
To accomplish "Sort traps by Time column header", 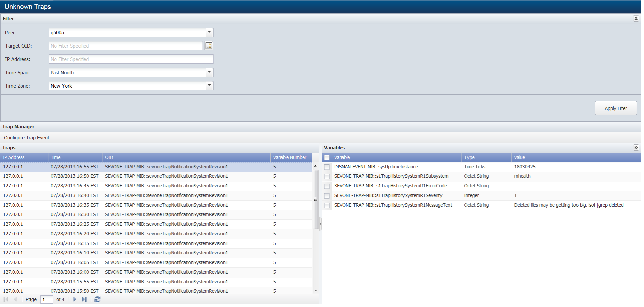I will (x=75, y=157).
